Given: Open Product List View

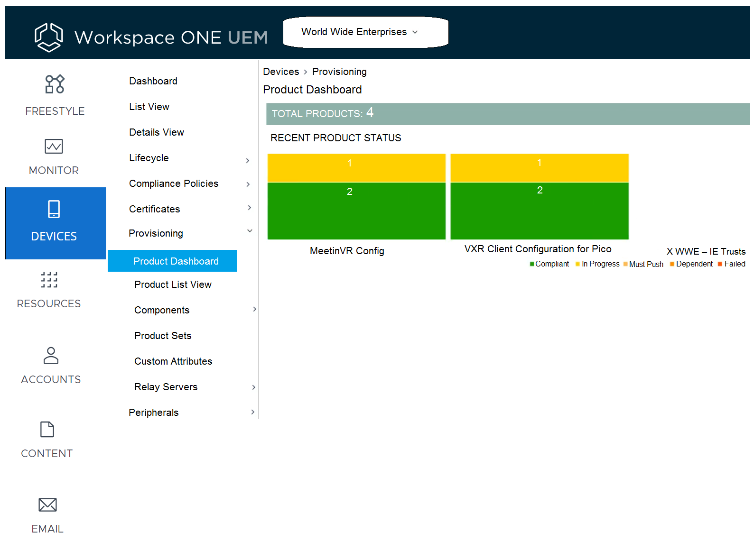Looking at the screenshot, I should tap(173, 285).
